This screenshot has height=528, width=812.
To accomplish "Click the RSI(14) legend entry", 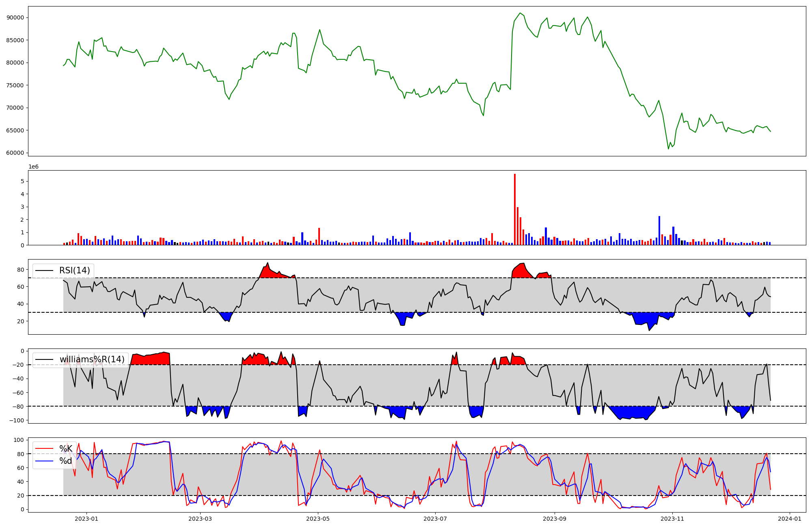I will pyautogui.click(x=75, y=270).
